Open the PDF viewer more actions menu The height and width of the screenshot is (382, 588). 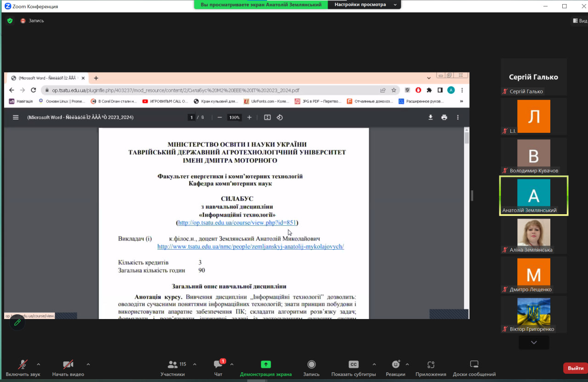point(458,118)
